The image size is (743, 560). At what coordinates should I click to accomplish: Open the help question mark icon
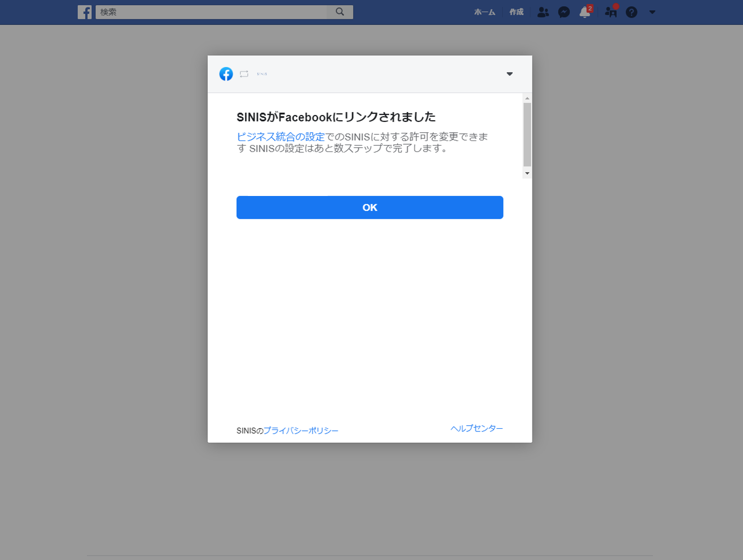click(631, 12)
